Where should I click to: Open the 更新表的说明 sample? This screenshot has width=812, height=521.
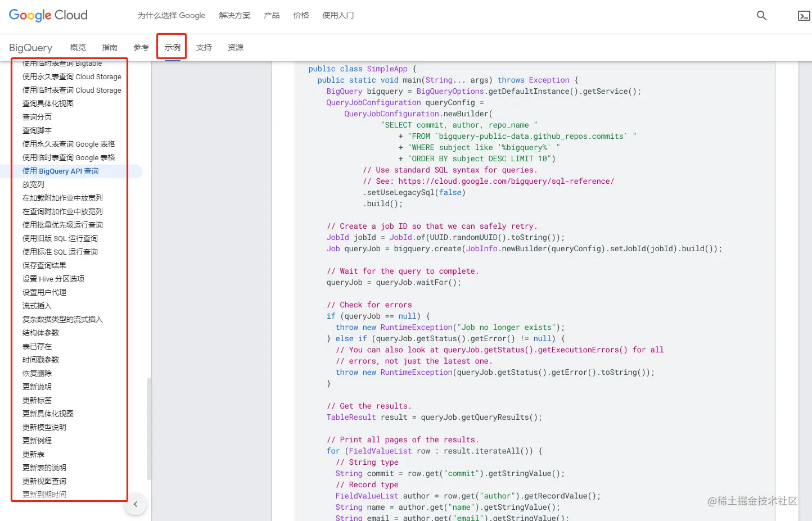click(x=44, y=468)
